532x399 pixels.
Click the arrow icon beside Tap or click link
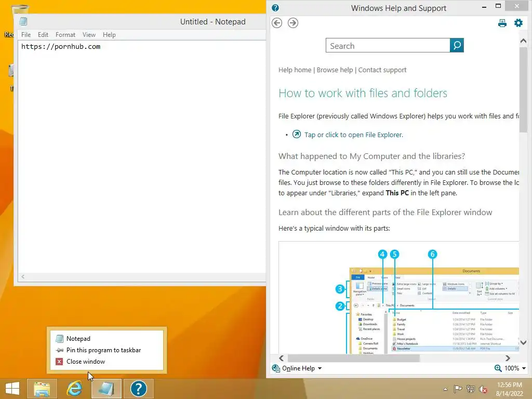point(296,135)
